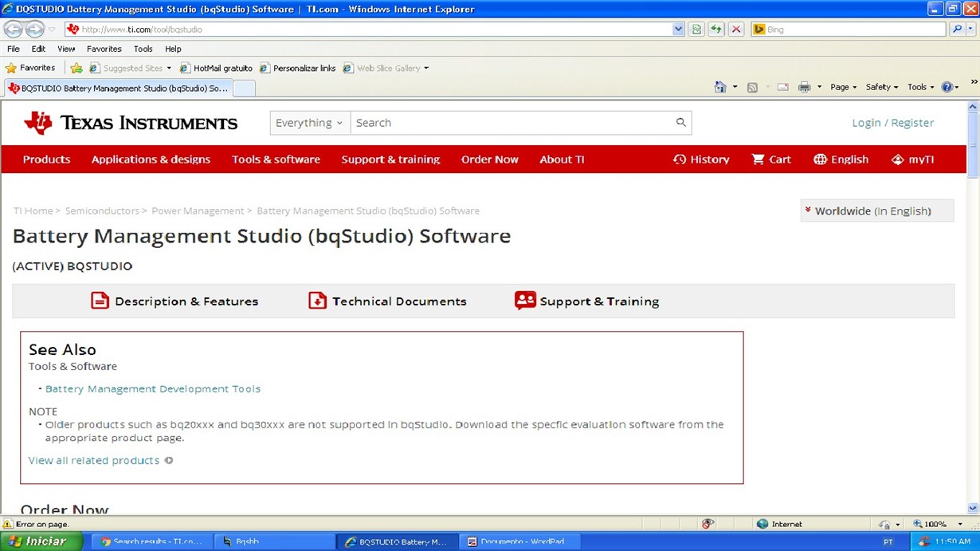Click the Description & Features icon
This screenshot has width=980, height=551.
click(100, 301)
